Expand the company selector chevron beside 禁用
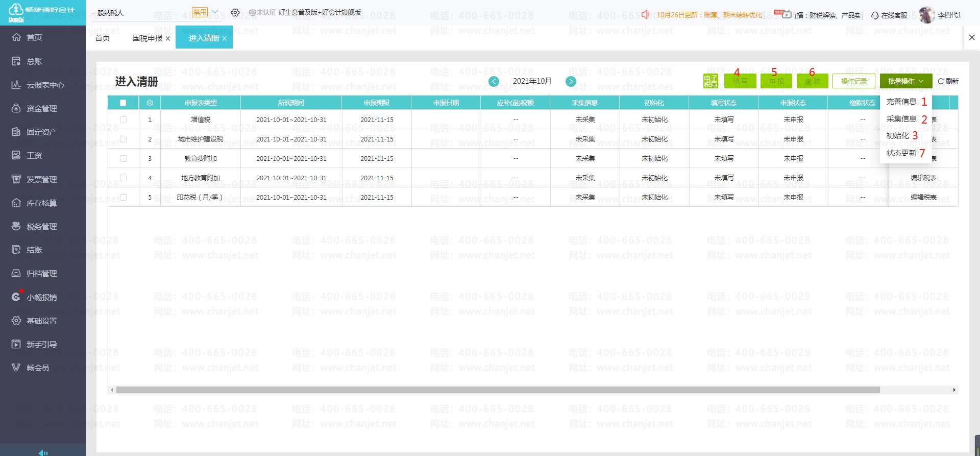The image size is (980, 456). (x=215, y=12)
